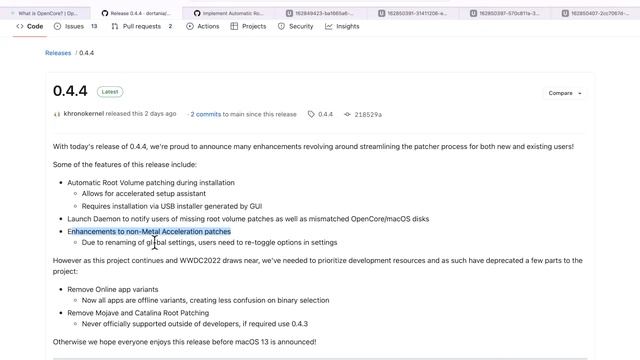Switch to the 162849423 browser tab
The height and width of the screenshot is (360, 640).
(320, 13)
